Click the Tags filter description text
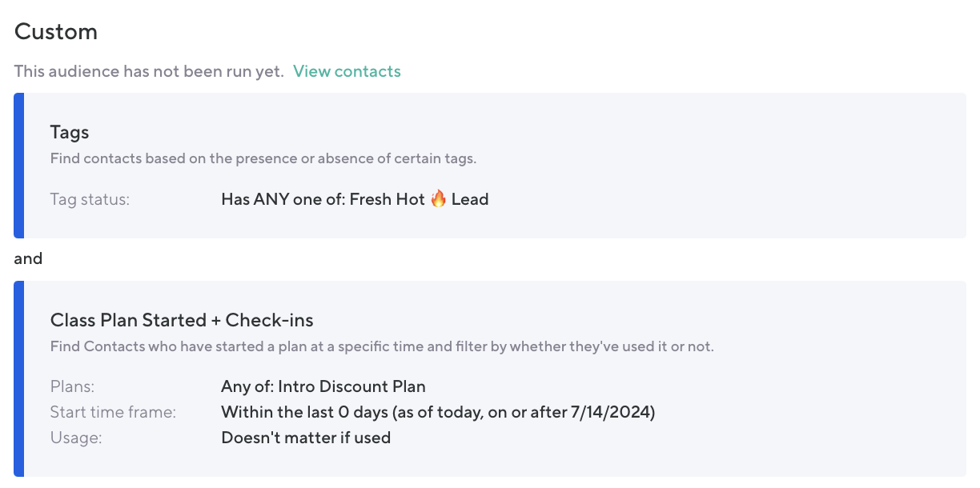Viewport: 980px width, 488px height. coord(263,158)
